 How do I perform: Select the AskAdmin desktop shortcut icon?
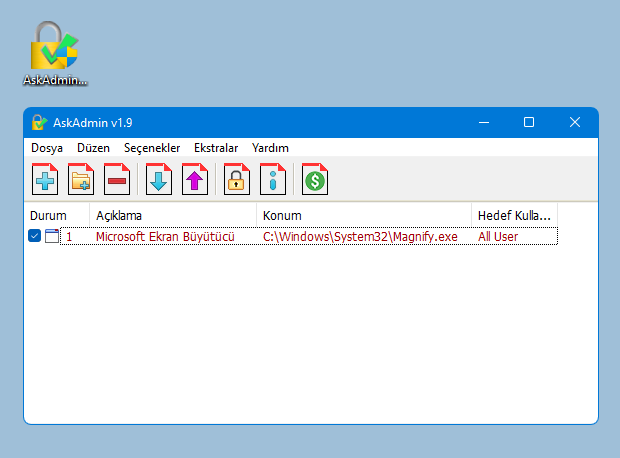click(55, 53)
